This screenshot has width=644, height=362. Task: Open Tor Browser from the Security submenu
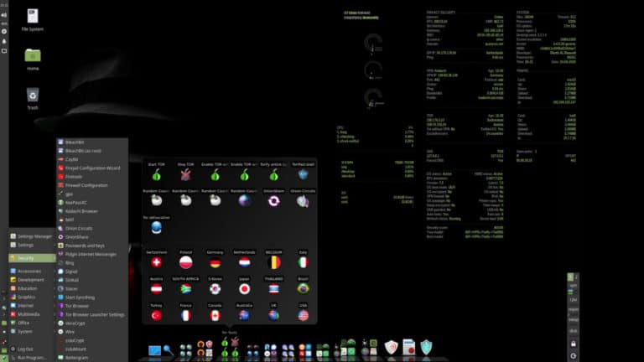77,306
